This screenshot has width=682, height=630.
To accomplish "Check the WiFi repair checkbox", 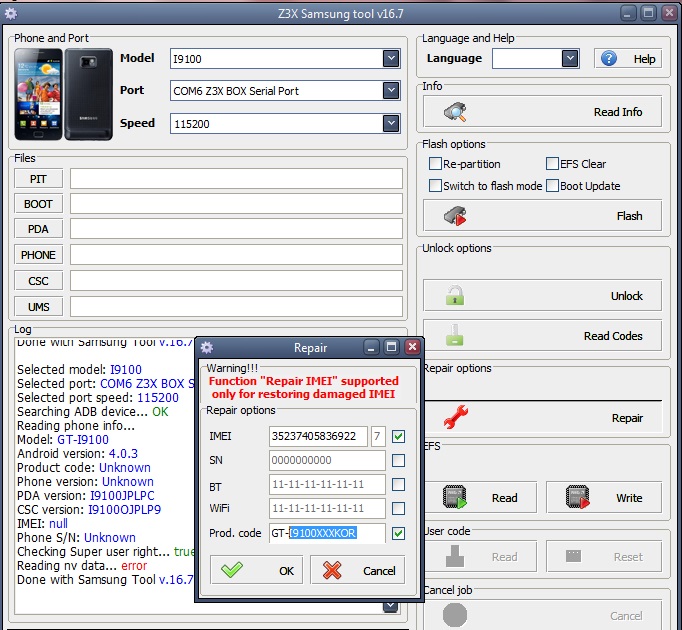I will click(x=398, y=508).
